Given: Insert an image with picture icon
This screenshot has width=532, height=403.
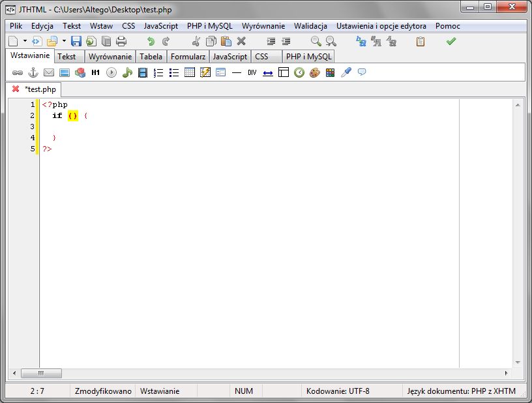Looking at the screenshot, I should (x=65, y=72).
